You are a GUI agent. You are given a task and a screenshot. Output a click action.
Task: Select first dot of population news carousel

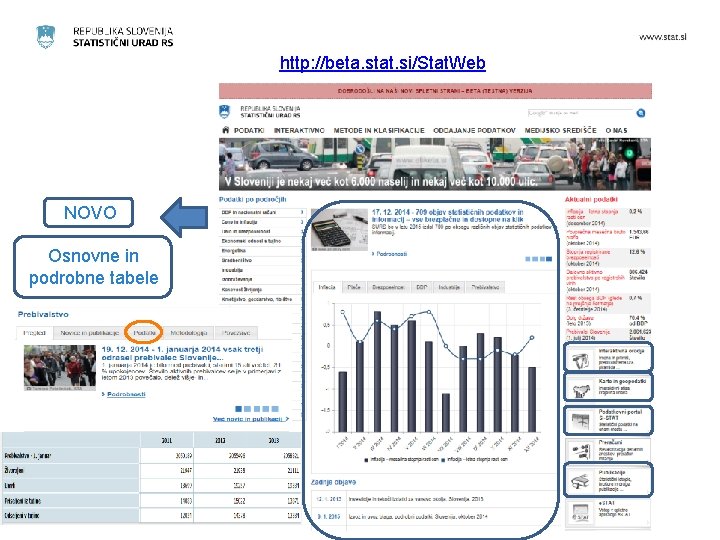coord(238,409)
